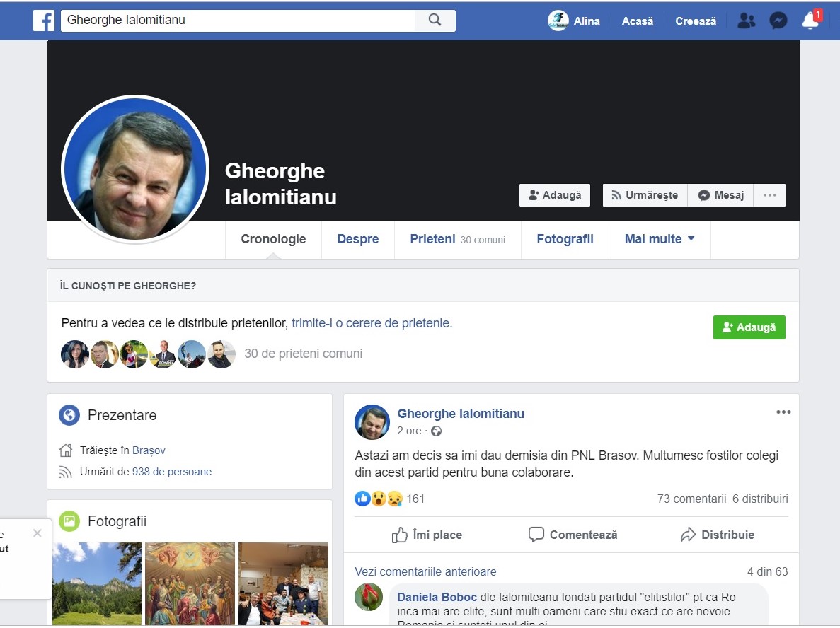This screenshot has height=628, width=840.
Task: Open the mountain landscape photo thumbnail
Action: click(97, 583)
